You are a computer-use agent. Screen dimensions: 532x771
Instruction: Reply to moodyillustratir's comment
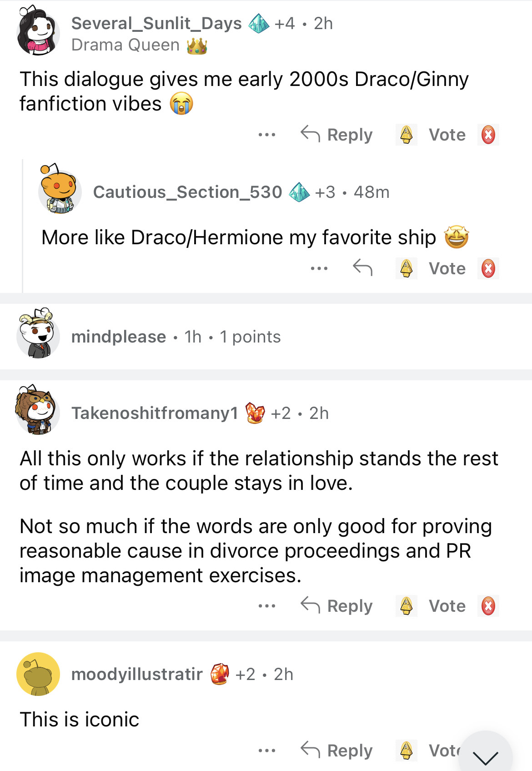pyautogui.click(x=336, y=750)
